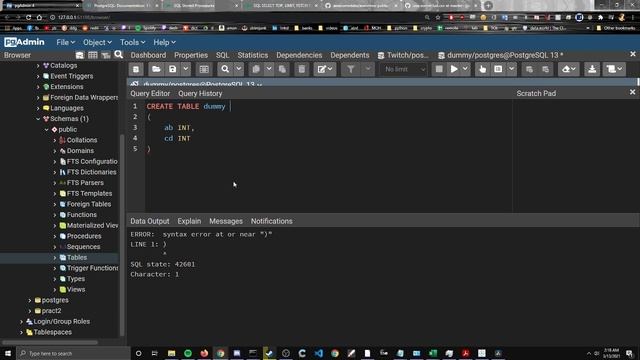Open the No limit rows dropdown
The width and height of the screenshot is (640, 360).
point(404,69)
